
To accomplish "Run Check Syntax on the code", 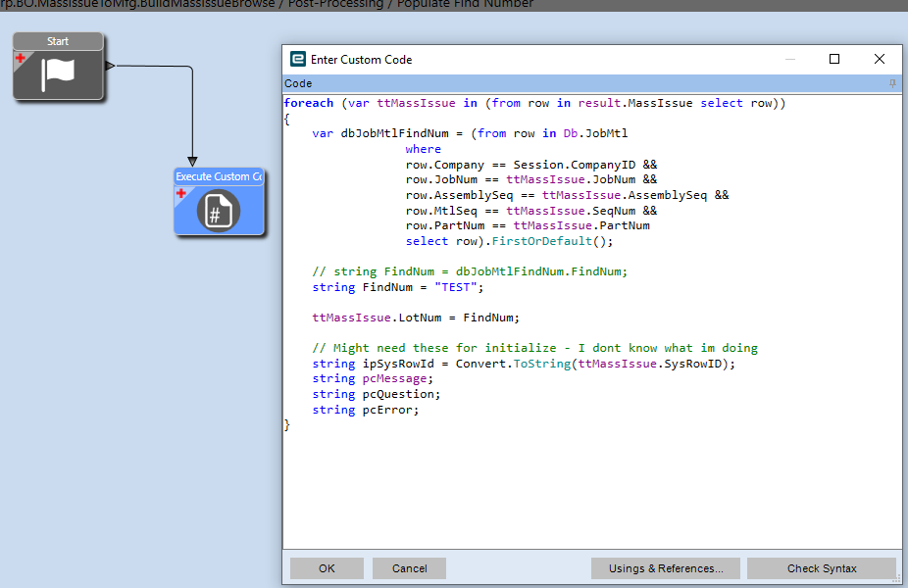I will [x=822, y=568].
